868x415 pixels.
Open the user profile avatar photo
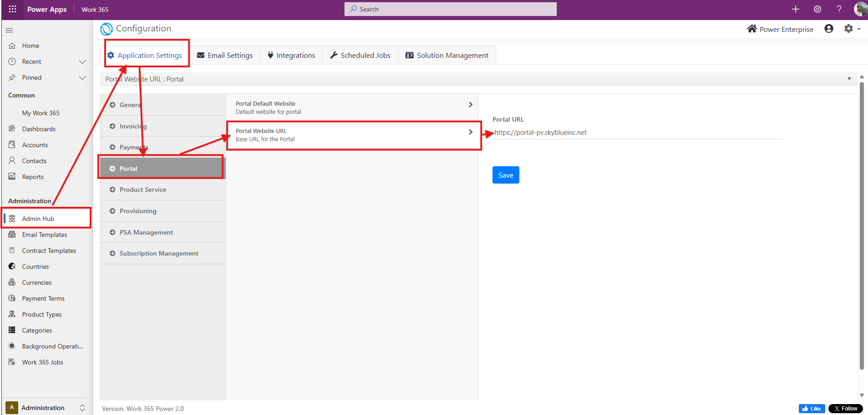[x=860, y=9]
